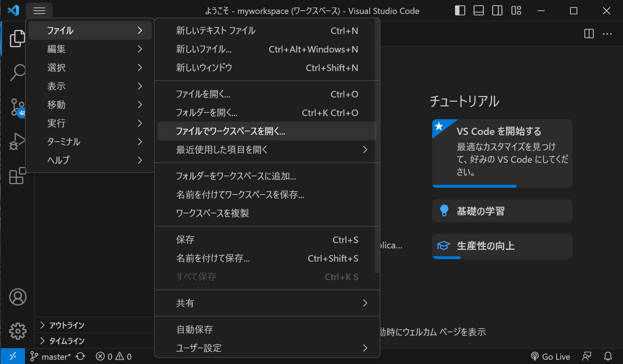Click progress bar under VS Code を開始する

pos(474,186)
